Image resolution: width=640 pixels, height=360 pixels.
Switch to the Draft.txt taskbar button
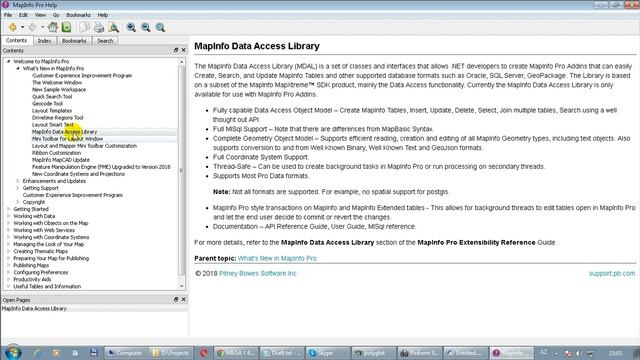282,353
